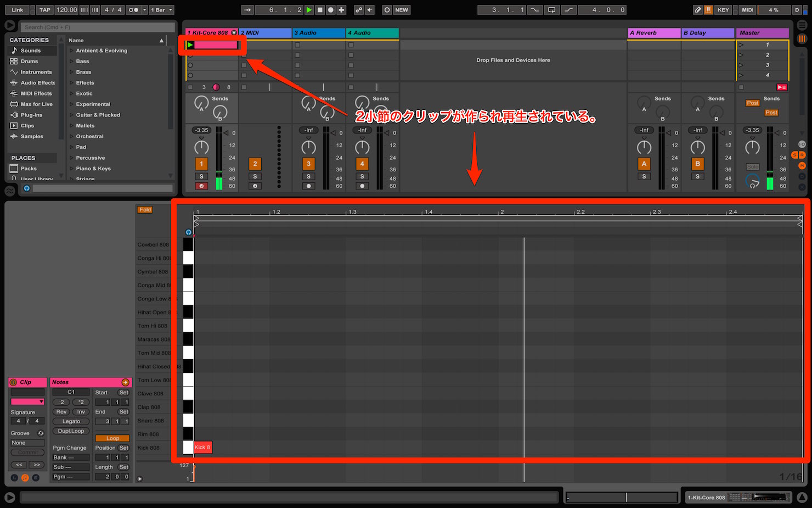
Task: Solo track 3 Audio
Action: (308, 176)
